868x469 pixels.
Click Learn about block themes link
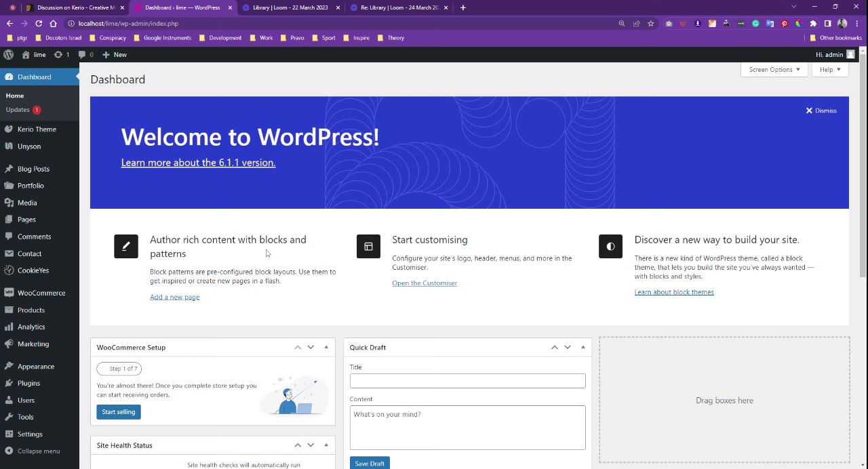tap(674, 292)
